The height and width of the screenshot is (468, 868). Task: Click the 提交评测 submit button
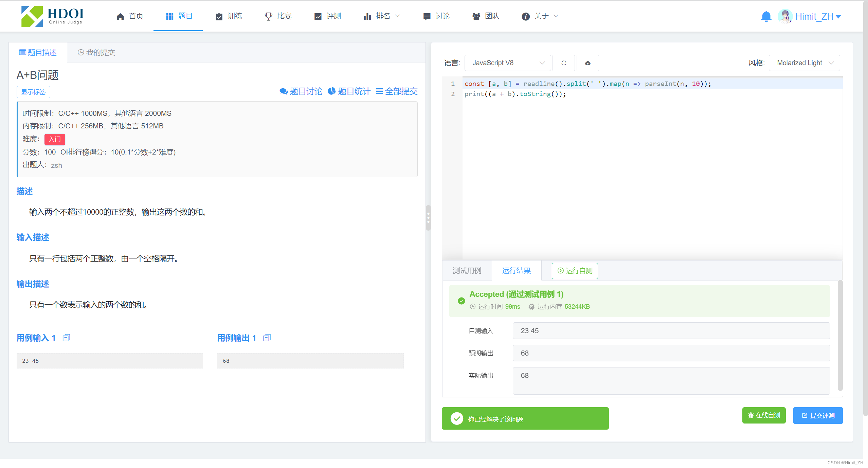click(818, 415)
